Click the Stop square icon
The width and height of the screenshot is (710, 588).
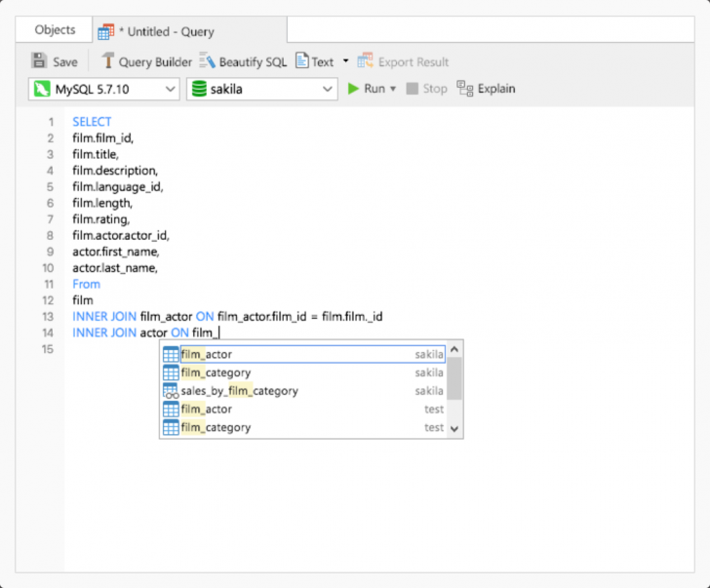pyautogui.click(x=412, y=89)
